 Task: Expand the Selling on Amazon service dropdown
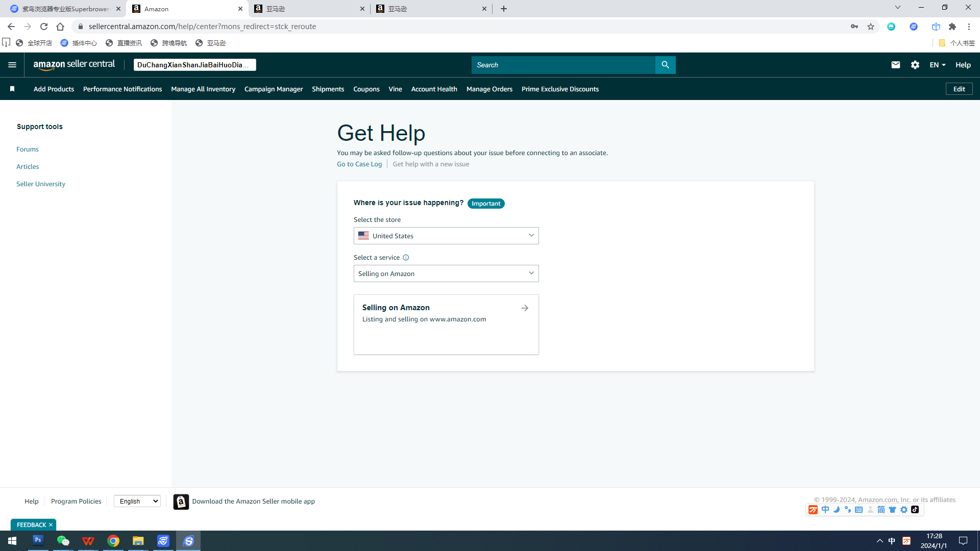tap(446, 273)
